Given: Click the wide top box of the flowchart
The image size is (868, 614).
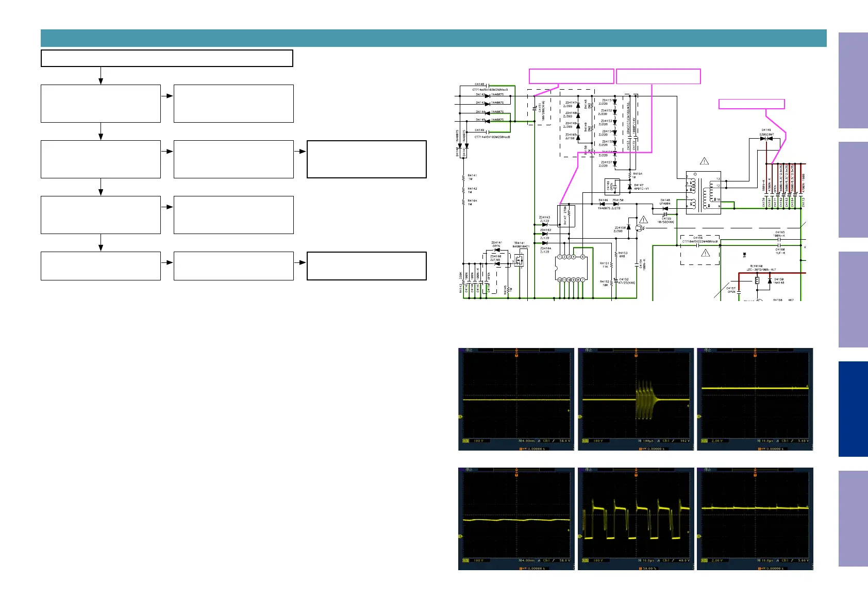Looking at the screenshot, I should pyautogui.click(x=166, y=58).
